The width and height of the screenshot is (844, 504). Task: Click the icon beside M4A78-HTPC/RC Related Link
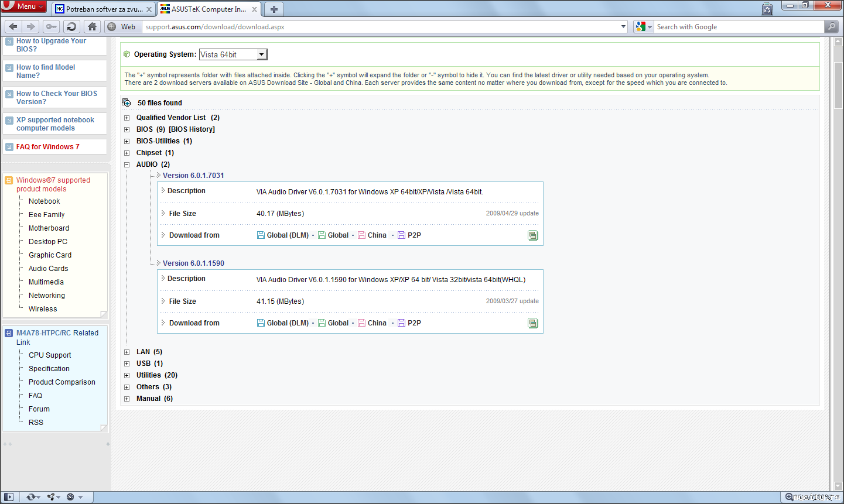pos(9,333)
